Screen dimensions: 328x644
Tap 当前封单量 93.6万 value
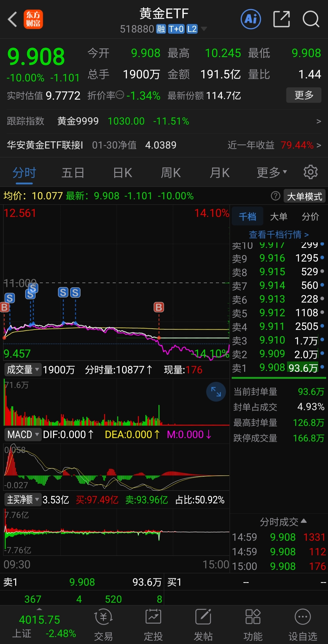[311, 392]
